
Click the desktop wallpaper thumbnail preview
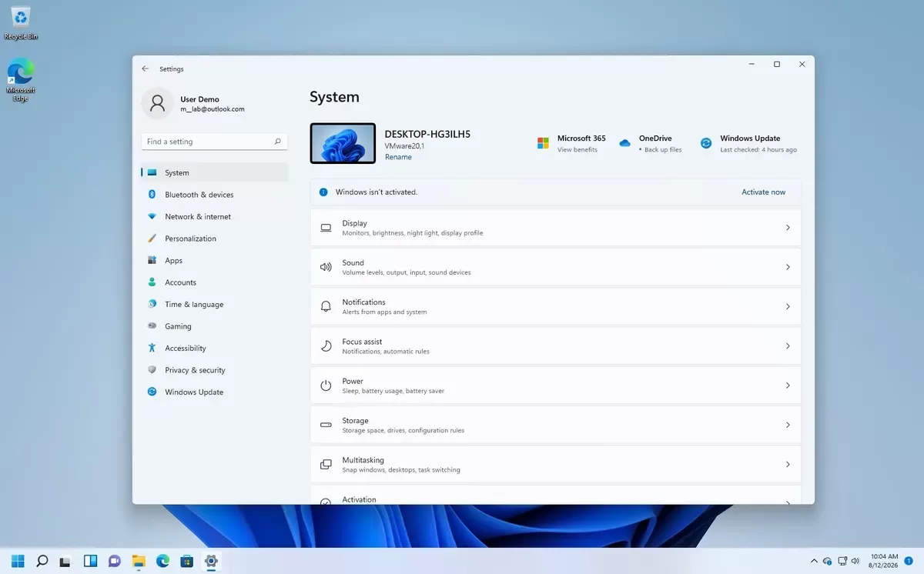click(343, 143)
